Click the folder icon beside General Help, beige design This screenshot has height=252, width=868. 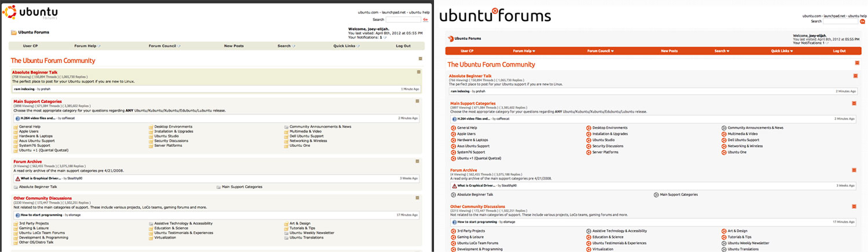tap(16, 127)
